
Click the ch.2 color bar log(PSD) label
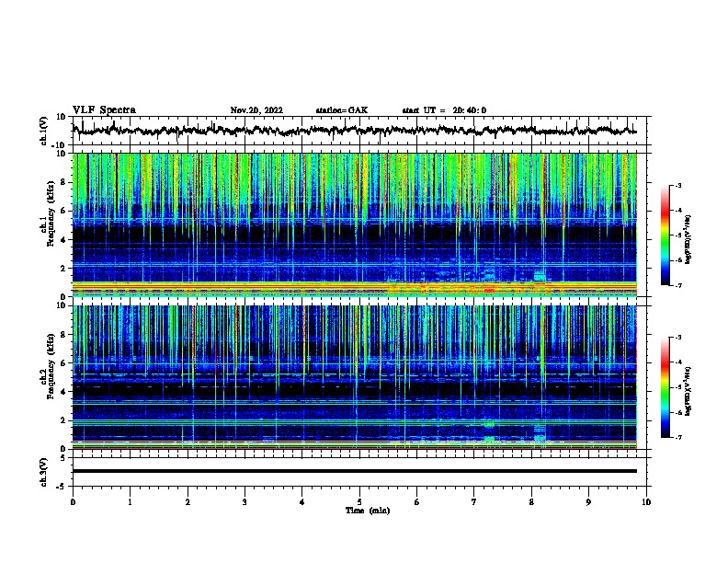[x=688, y=392]
